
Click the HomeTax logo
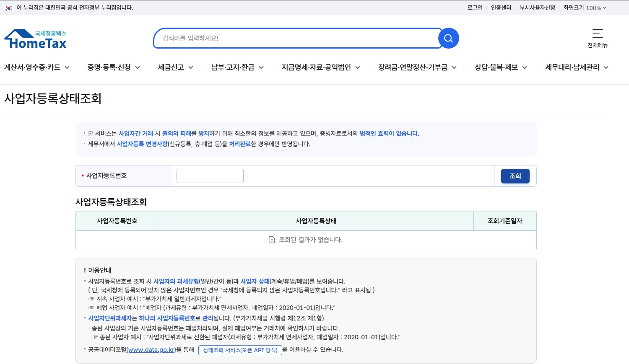pyautogui.click(x=36, y=39)
